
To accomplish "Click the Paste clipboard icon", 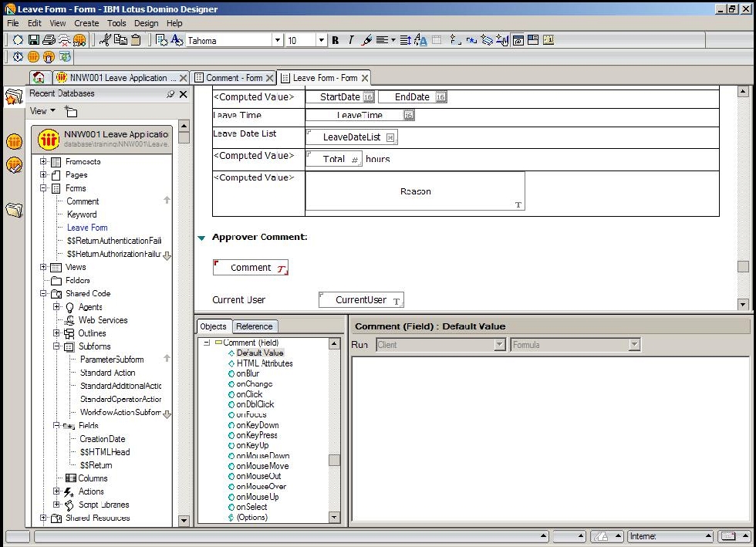I will point(136,40).
